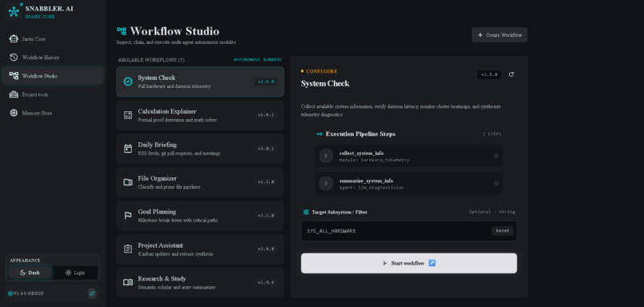Click the Research & Study book icon
The image size is (644, 307).
coord(128,282)
